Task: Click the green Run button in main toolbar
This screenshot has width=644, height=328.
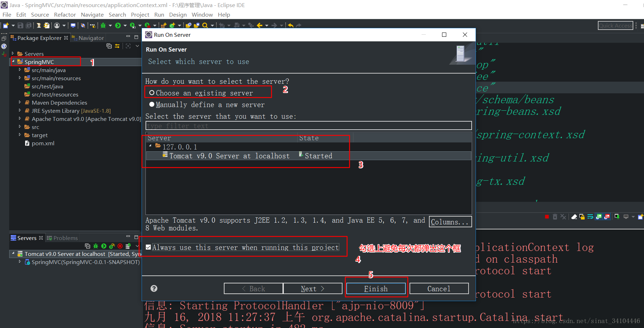Action: (118, 25)
